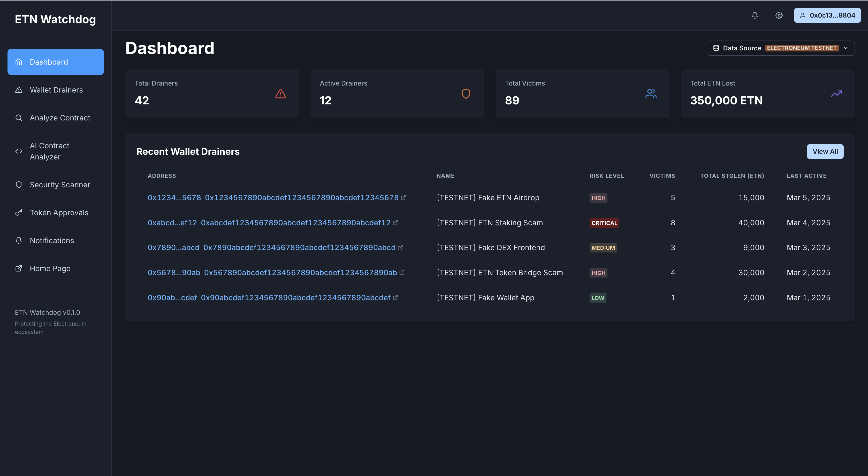The height and width of the screenshot is (476, 868).
Task: Go to the Security Scanner page
Action: pos(60,185)
